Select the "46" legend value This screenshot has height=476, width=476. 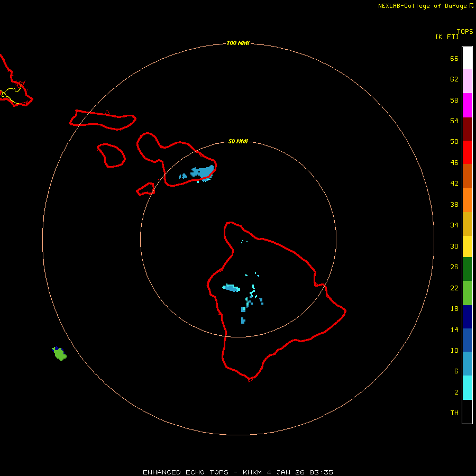(454, 162)
